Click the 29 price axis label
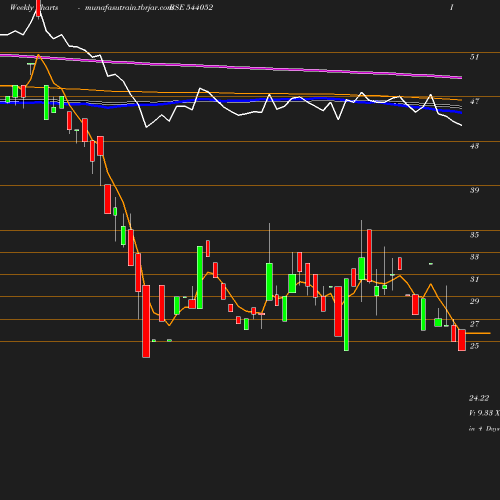Viewport: 500px width, 500px height. click(x=474, y=301)
